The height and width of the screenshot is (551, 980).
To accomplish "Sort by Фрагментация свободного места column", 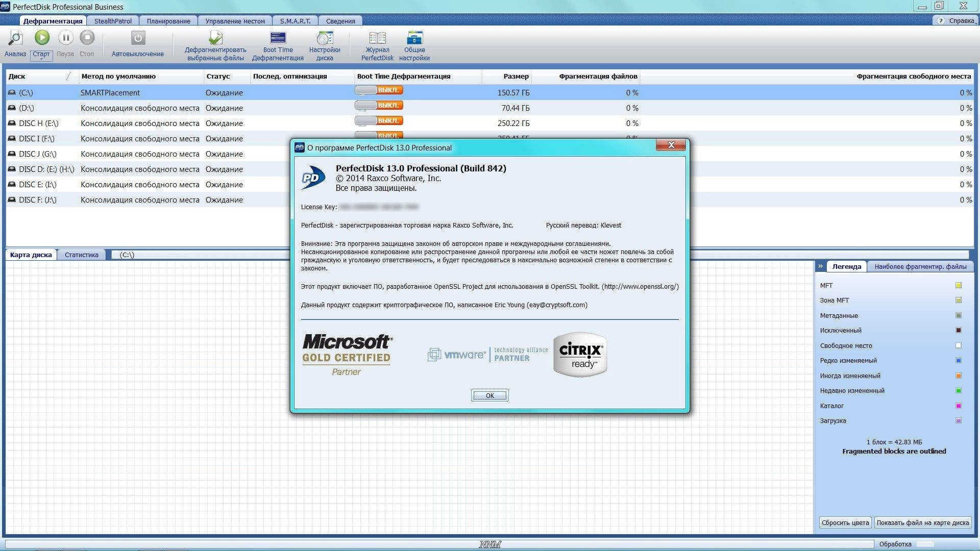I will point(807,76).
